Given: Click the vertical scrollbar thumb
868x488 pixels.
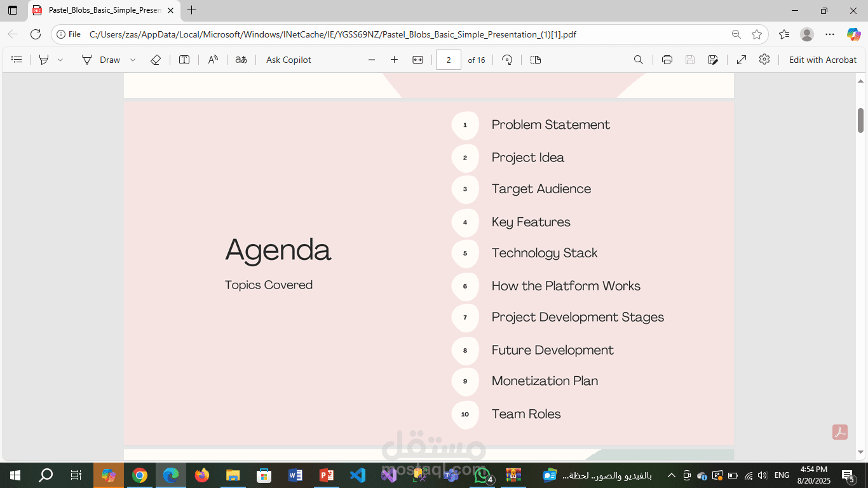Looking at the screenshot, I should [861, 120].
